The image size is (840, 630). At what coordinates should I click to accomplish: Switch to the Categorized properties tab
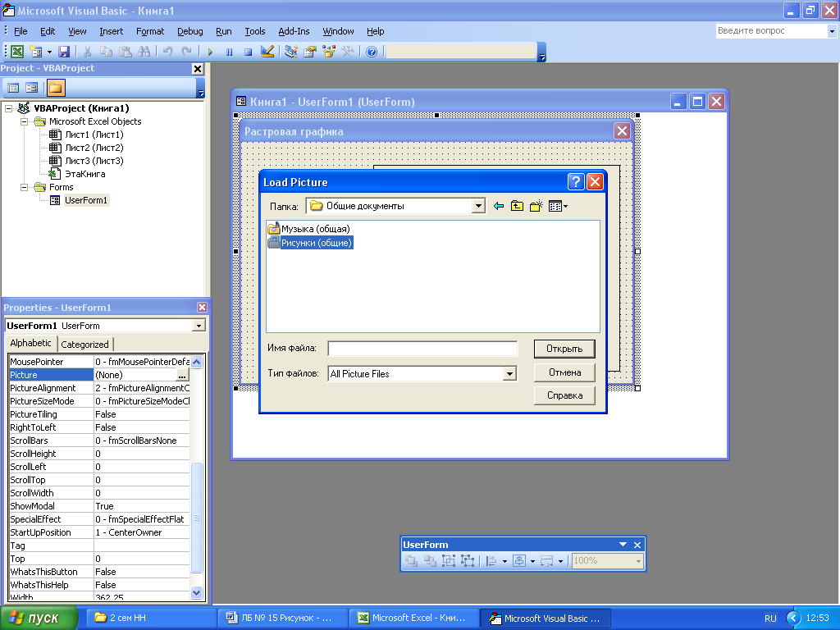coord(84,345)
